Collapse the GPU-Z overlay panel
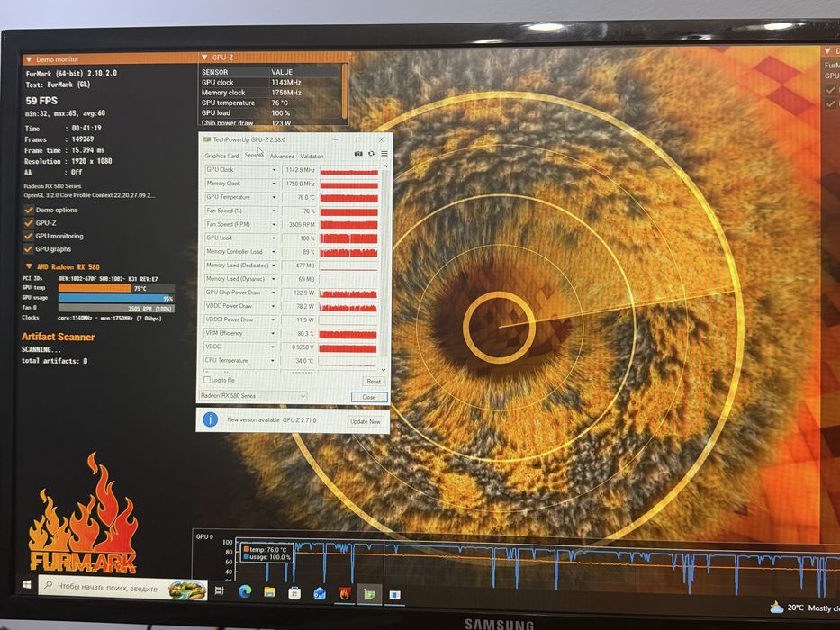Image resolution: width=840 pixels, height=630 pixels. click(204, 57)
